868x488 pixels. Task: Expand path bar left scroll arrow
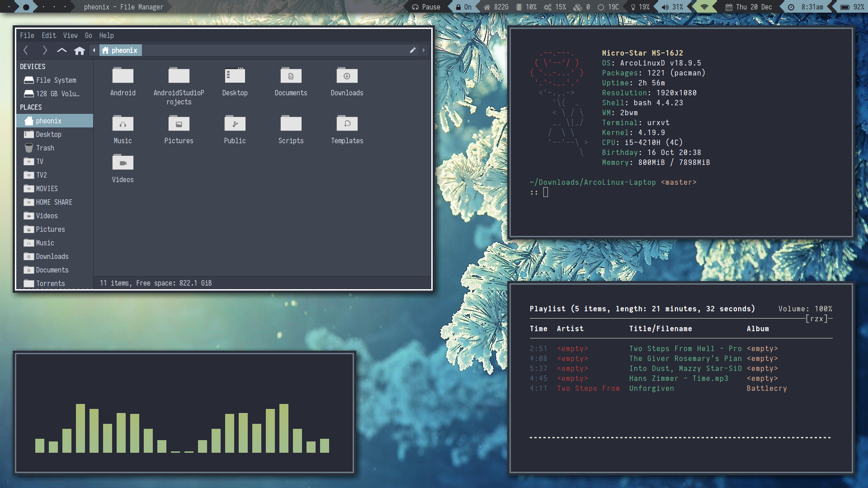pyautogui.click(x=94, y=51)
